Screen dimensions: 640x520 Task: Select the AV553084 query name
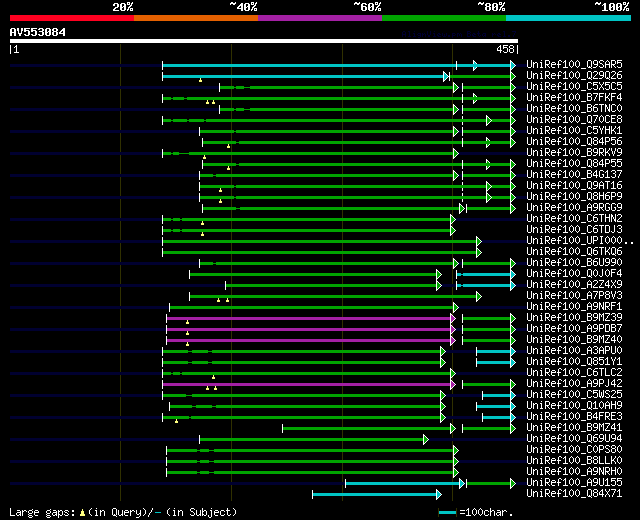coord(38,32)
